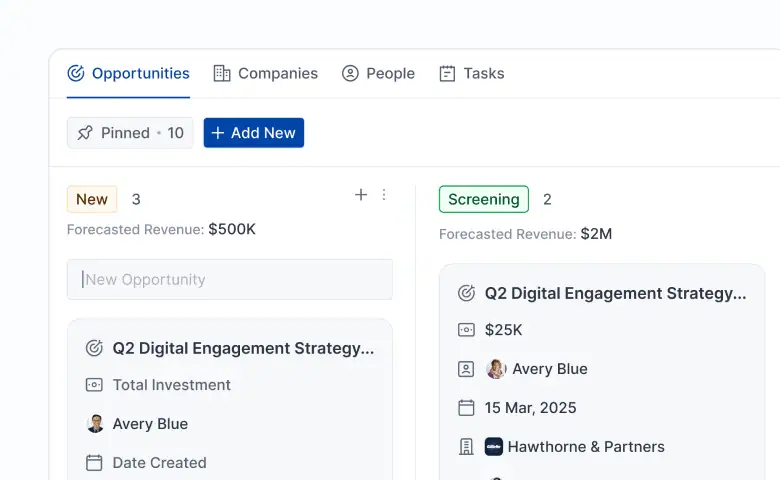Screen dimensions: 780x480
Task: Click the Total Investment money icon
Action: point(95,385)
